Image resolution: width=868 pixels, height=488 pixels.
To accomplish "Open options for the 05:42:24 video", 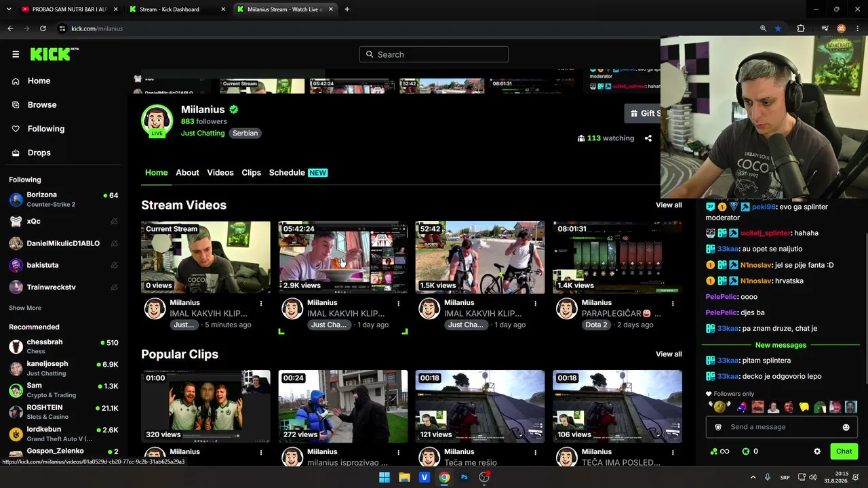I will coord(399,304).
